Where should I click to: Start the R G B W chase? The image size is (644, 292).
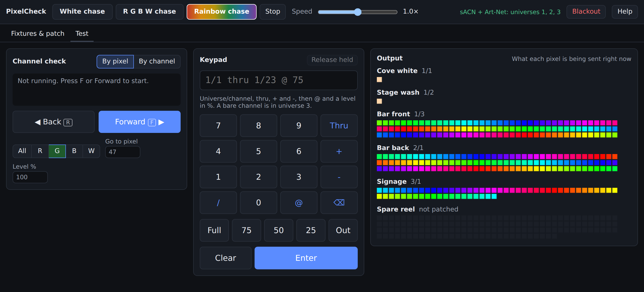(149, 12)
